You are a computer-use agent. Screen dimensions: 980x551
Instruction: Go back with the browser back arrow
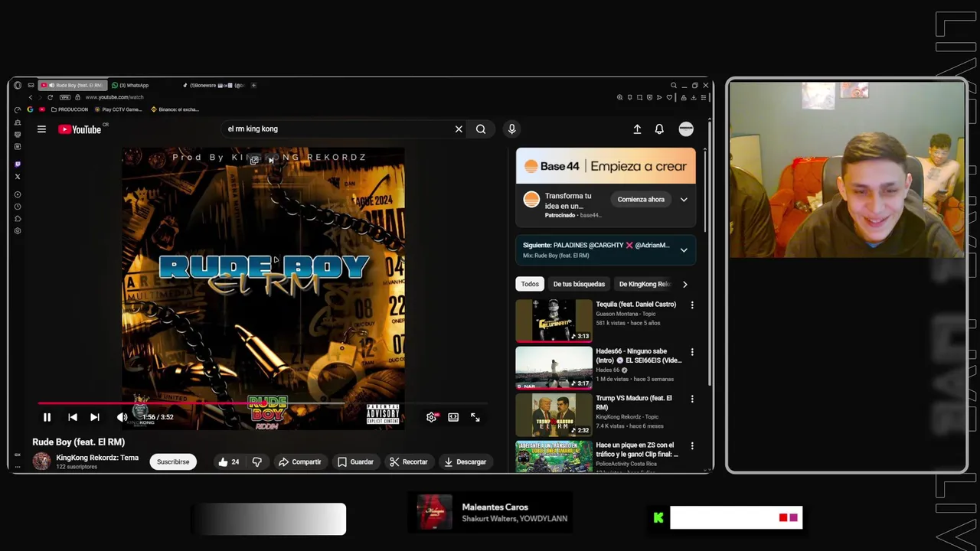pyautogui.click(x=31, y=97)
